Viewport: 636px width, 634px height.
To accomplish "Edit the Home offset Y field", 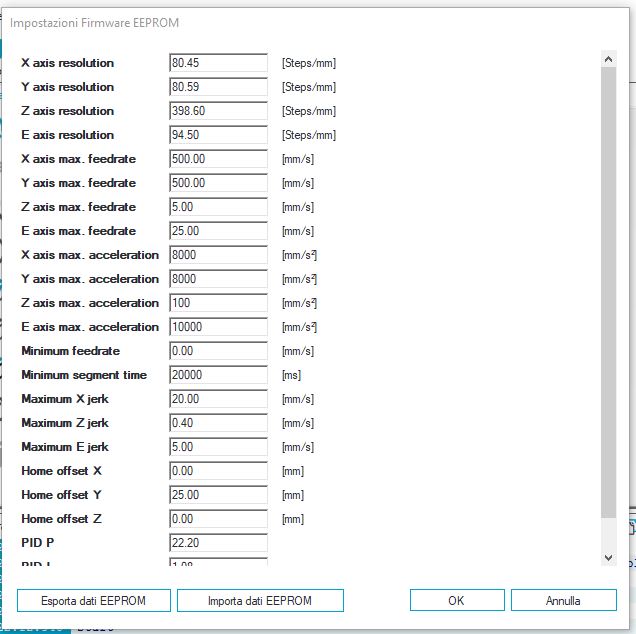I will [x=218, y=494].
